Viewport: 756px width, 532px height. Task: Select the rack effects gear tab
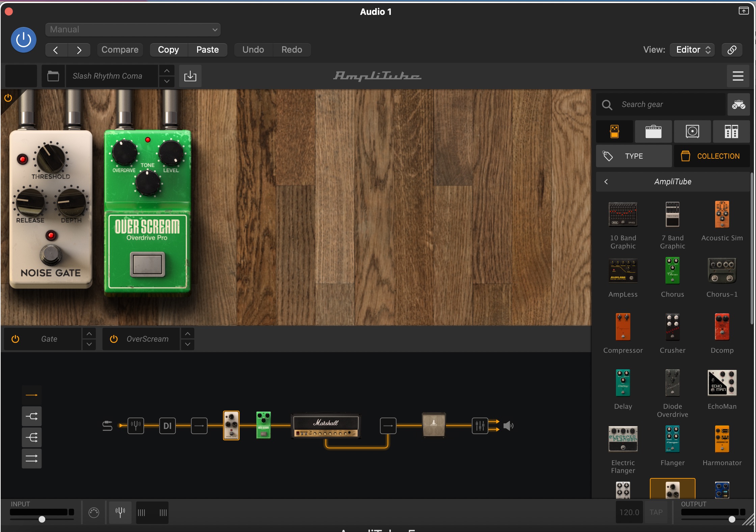pos(731,131)
